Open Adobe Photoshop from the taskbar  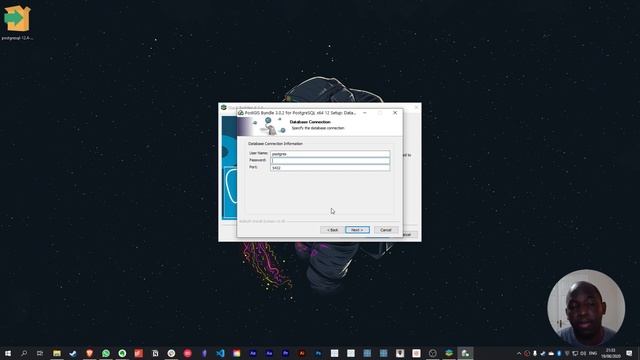click(x=318, y=353)
